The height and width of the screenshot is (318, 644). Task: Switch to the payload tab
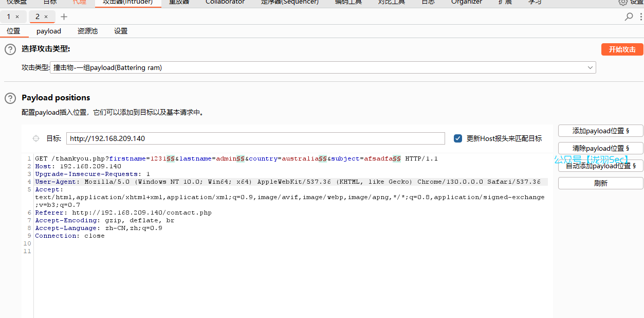[x=48, y=31]
